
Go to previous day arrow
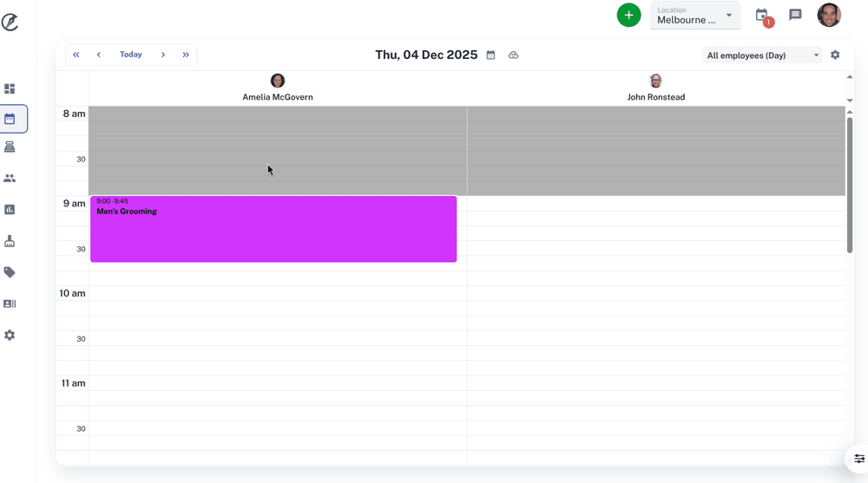click(x=99, y=55)
